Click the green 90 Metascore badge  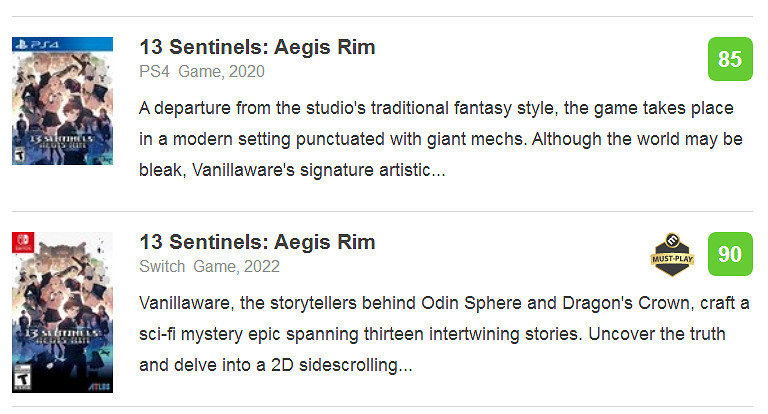(730, 254)
